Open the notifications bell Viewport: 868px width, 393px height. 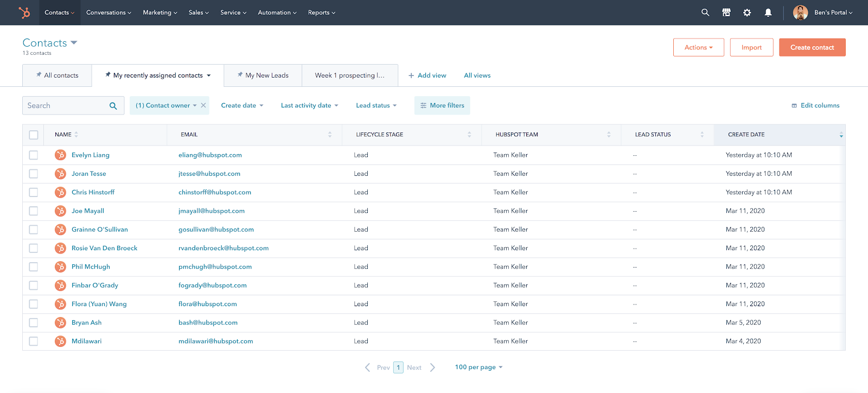(x=768, y=12)
